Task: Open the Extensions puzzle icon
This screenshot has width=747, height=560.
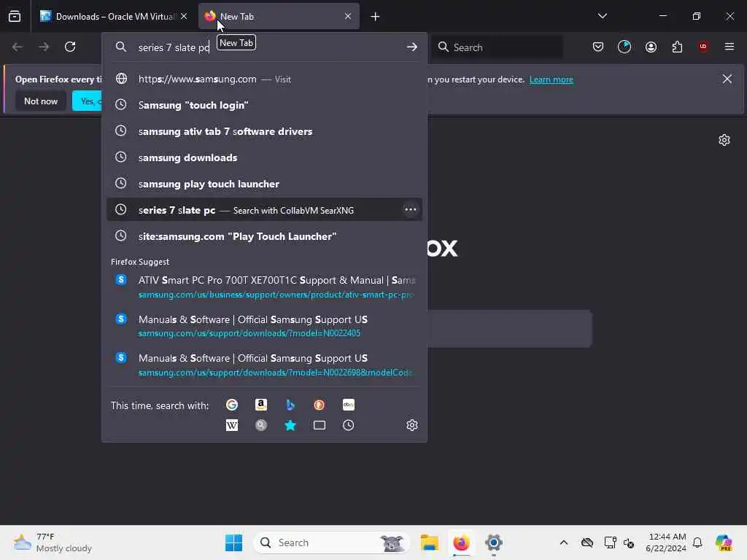Action: [677, 47]
